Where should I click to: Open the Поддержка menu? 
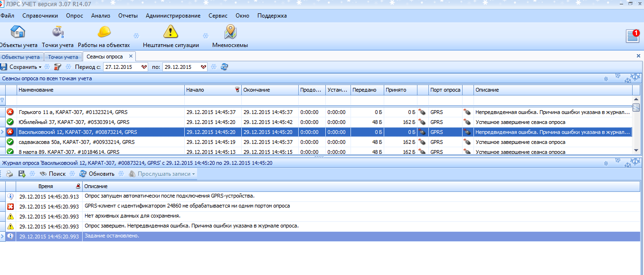click(x=272, y=16)
